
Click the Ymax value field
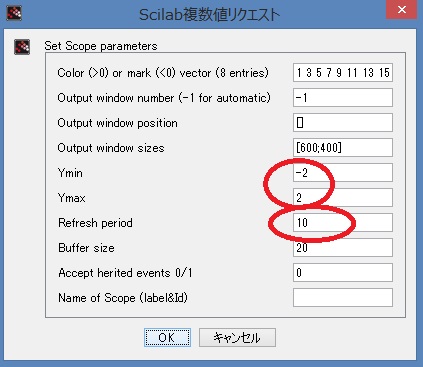(x=343, y=198)
